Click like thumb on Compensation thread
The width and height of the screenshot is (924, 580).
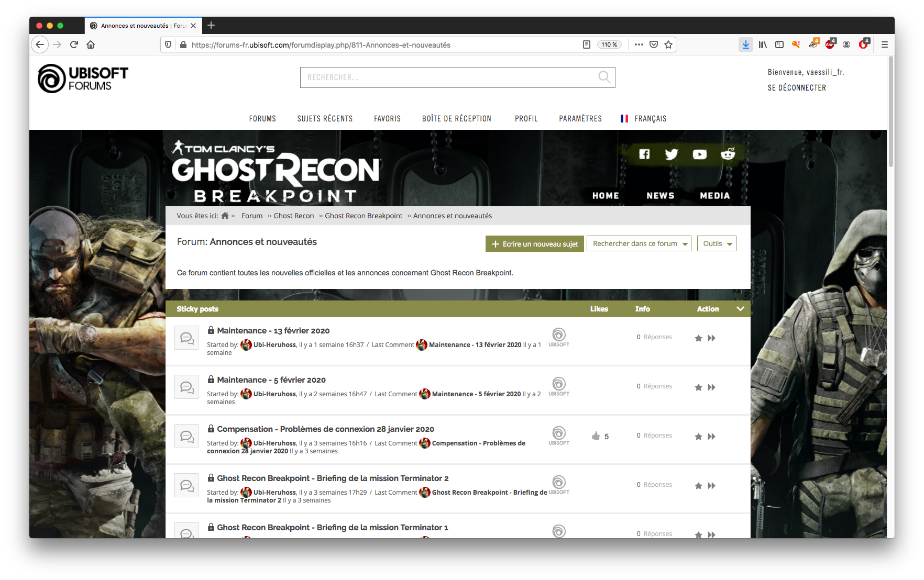coord(596,436)
